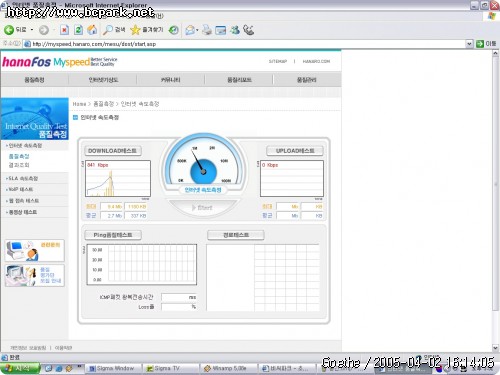
Task: Click the phone handset icon in toolbar
Action: coord(248,30)
